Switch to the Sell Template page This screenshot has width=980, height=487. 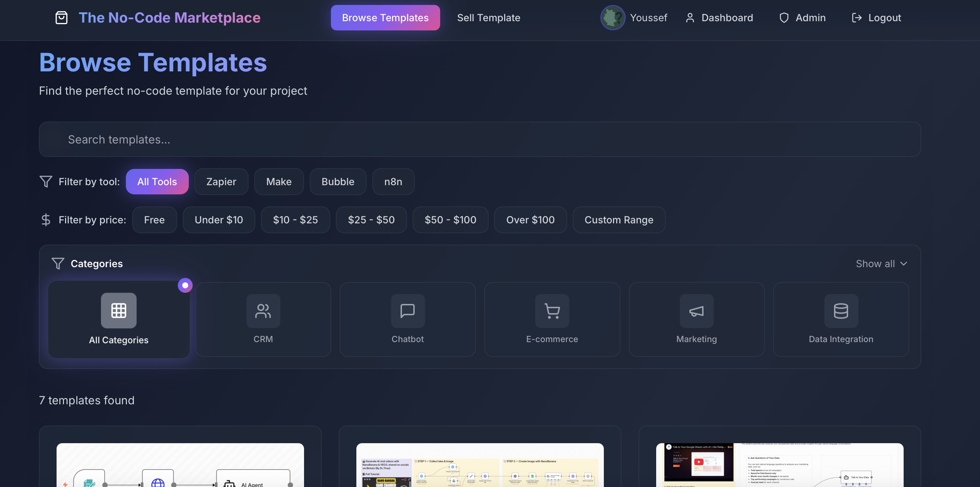[489, 17]
